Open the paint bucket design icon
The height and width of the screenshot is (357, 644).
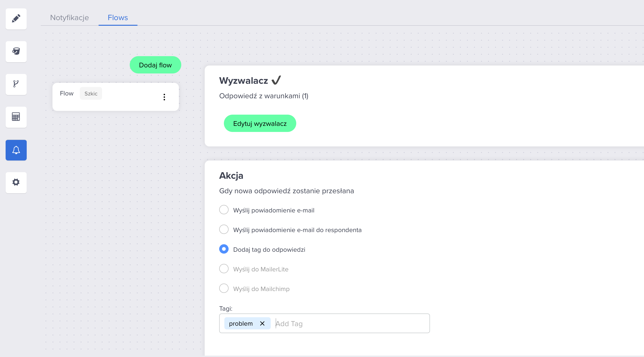point(16,51)
